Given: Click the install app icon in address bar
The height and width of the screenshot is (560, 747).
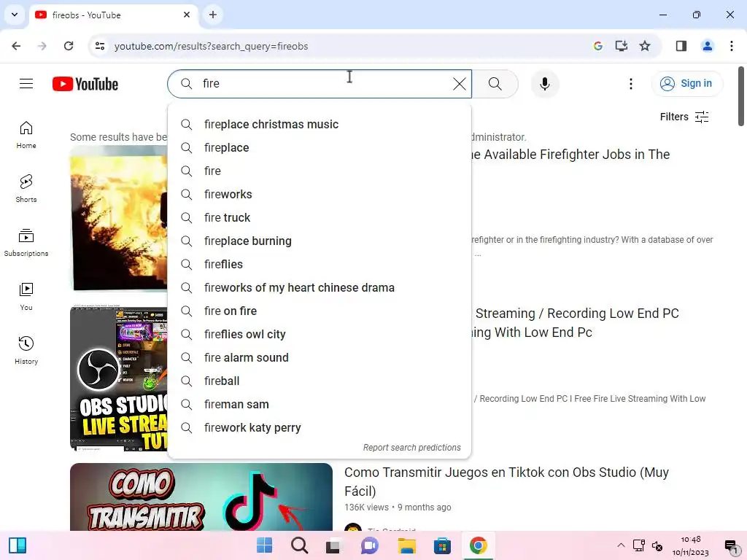Looking at the screenshot, I should click(x=622, y=46).
